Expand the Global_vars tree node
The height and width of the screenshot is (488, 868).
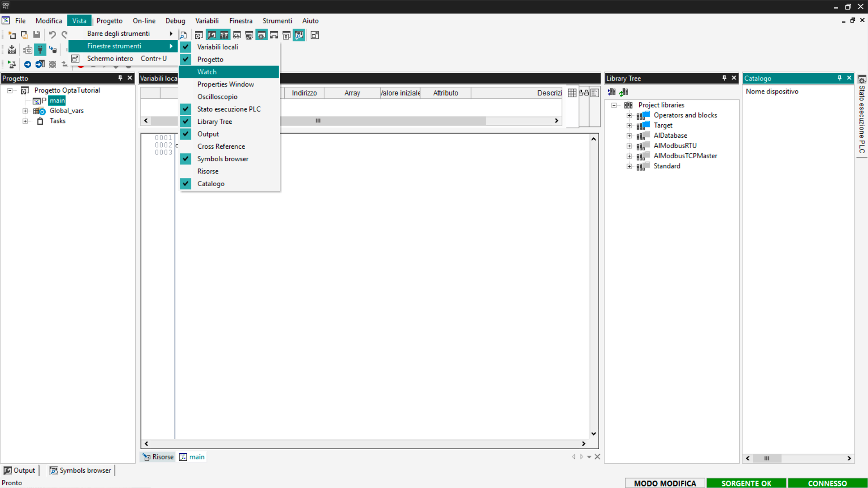pos(25,111)
